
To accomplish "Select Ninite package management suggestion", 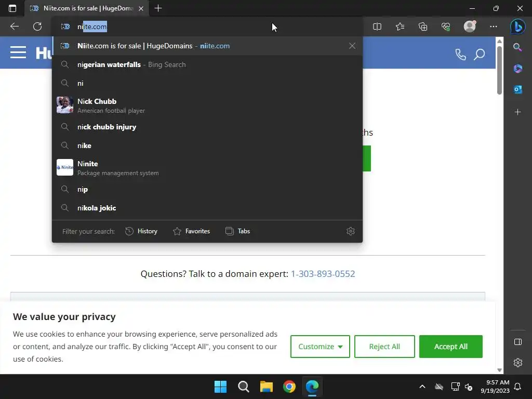I will click(x=207, y=168).
